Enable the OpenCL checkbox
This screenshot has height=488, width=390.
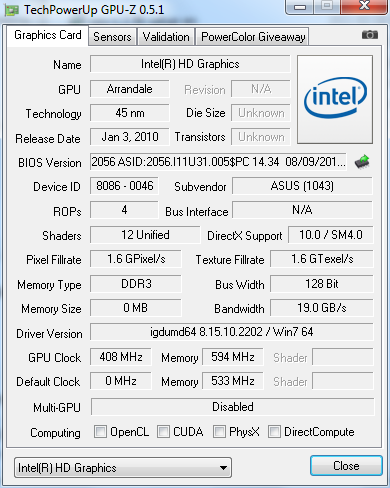[x=100, y=431]
